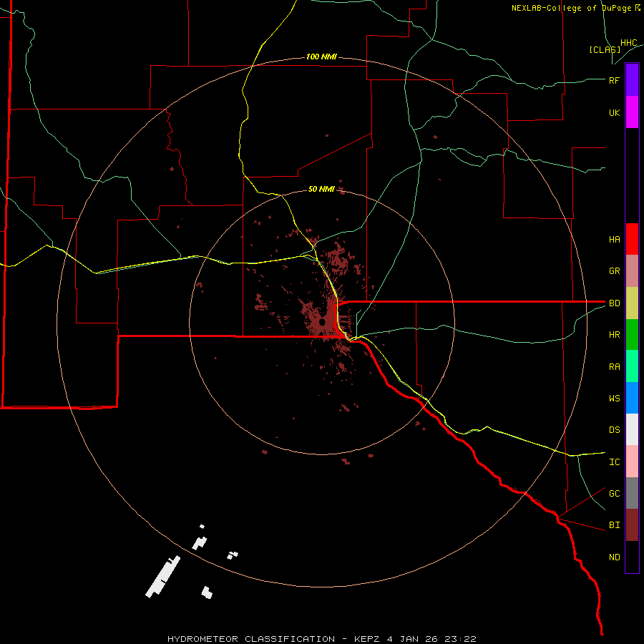The height and width of the screenshot is (644, 644).
Task: Click the BI legend label
Action: point(614,525)
